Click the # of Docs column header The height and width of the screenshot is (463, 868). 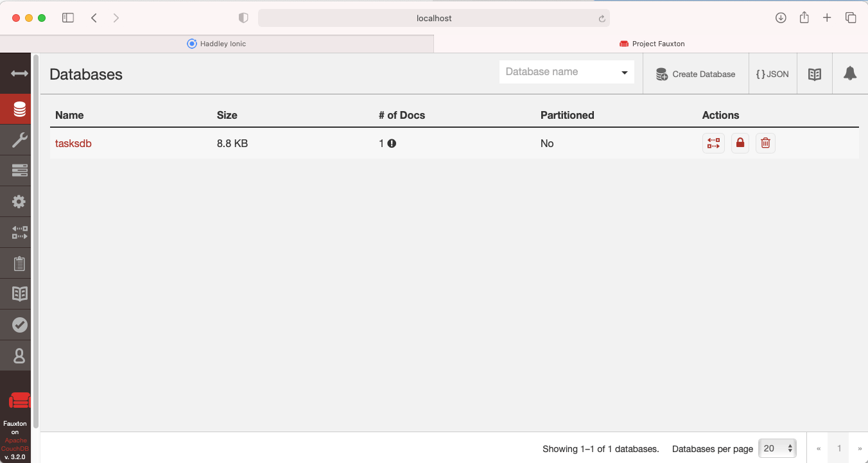click(402, 115)
